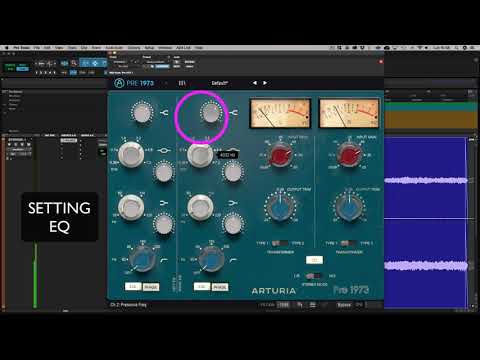The width and height of the screenshot is (480, 360).
Task: Click channel 1 low shelf frequency knob
Action: pos(131,207)
